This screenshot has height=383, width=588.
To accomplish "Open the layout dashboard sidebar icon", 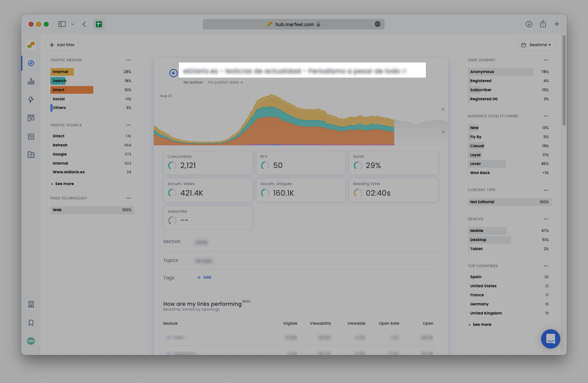I will (31, 118).
